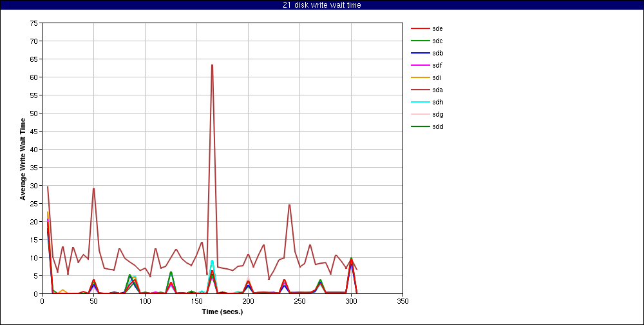Click the y-axis tick label '60'
644x325 pixels.
coord(34,77)
